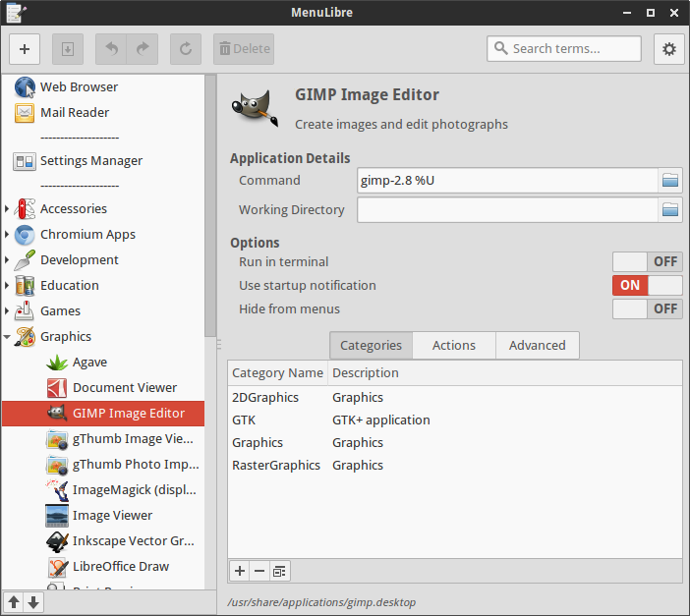Select the Agave launcher
690x616 pixels.
point(103,363)
